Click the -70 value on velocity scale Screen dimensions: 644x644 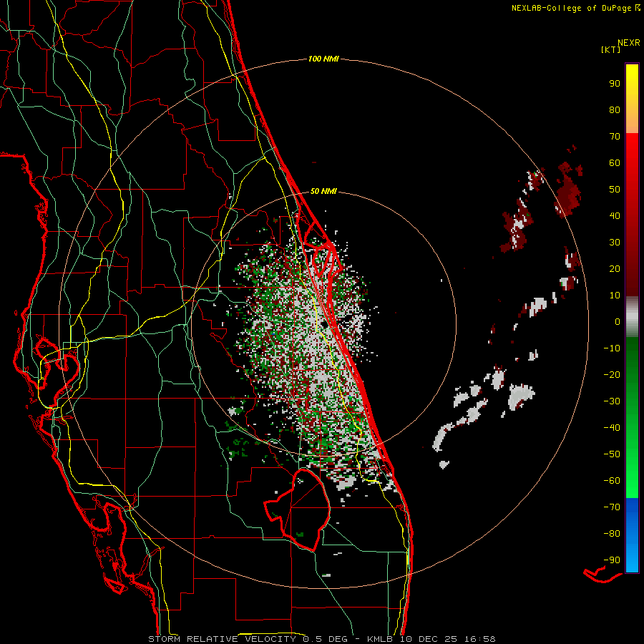(612, 507)
